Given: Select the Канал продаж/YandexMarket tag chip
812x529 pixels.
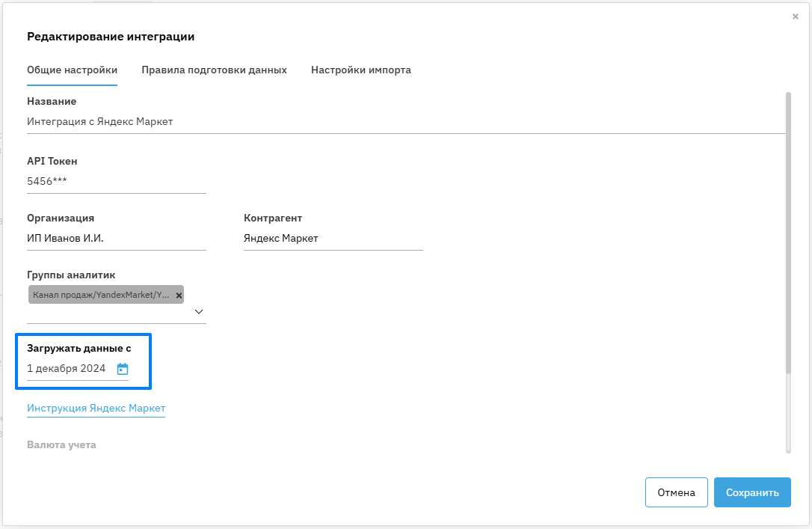Looking at the screenshot, I should pos(101,296).
